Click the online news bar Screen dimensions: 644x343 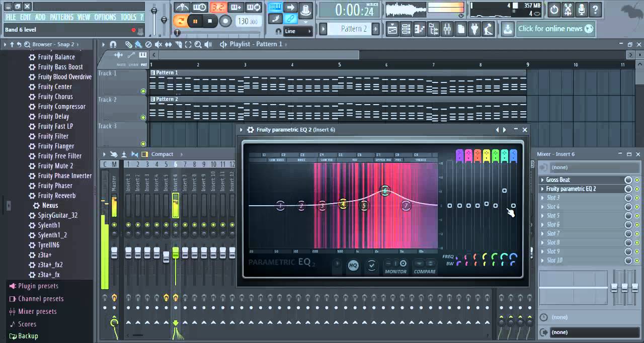click(556, 29)
